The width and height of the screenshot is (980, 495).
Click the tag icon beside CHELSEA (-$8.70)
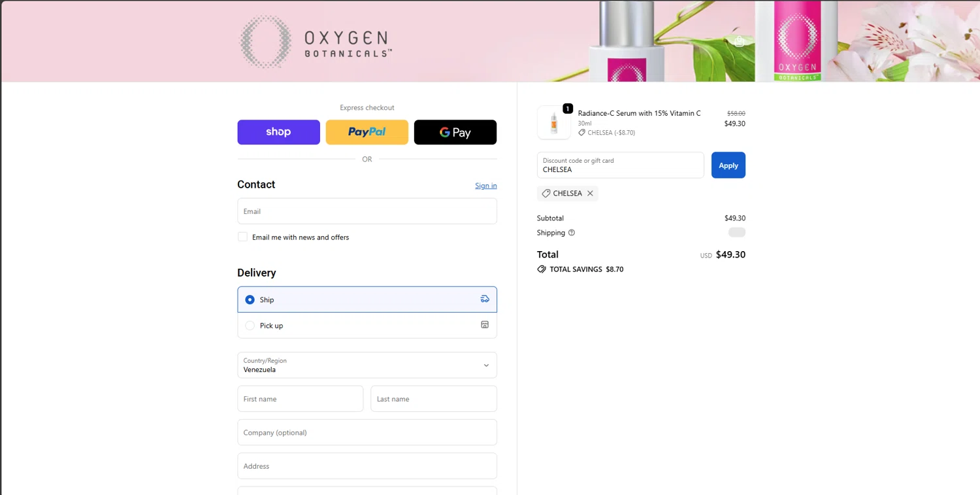click(x=581, y=133)
